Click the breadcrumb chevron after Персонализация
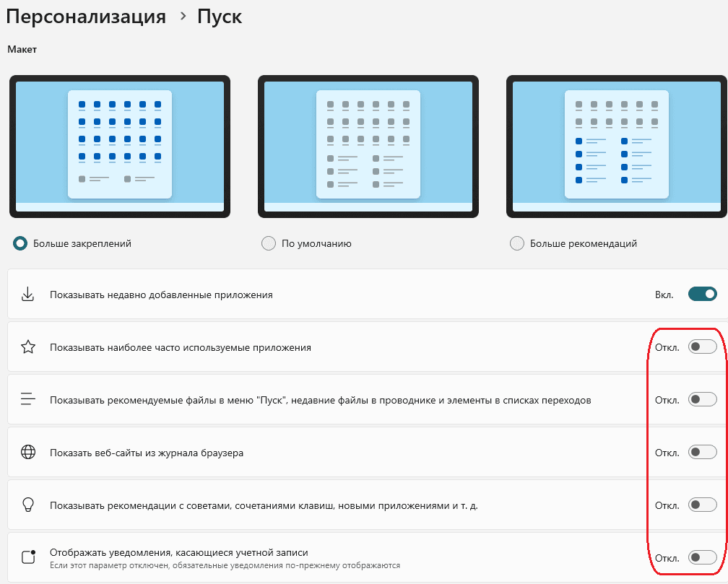This screenshot has width=728, height=584. pyautogui.click(x=183, y=17)
